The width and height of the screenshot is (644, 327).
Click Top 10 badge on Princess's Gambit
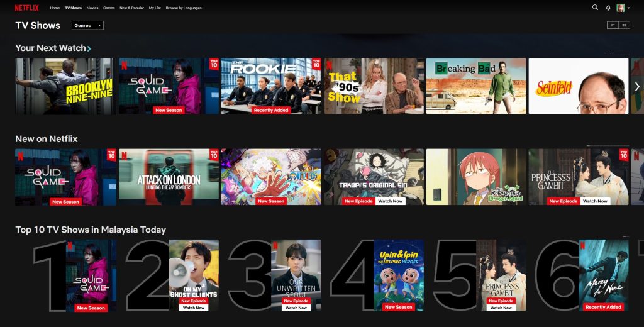(x=624, y=155)
